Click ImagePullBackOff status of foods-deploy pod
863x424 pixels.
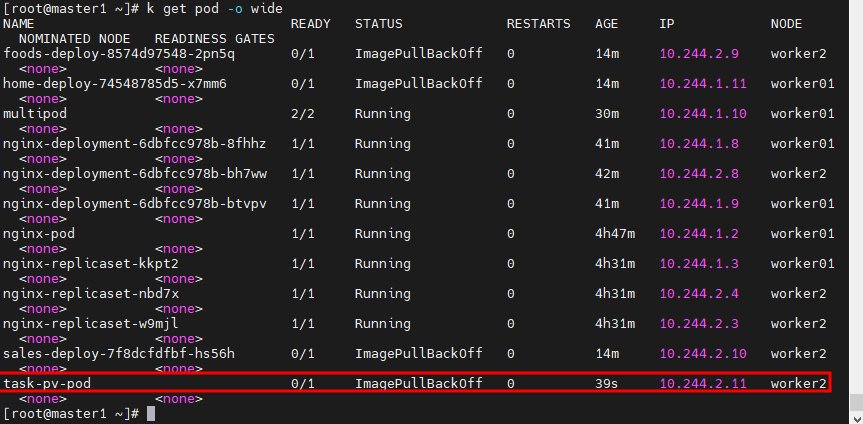419,54
